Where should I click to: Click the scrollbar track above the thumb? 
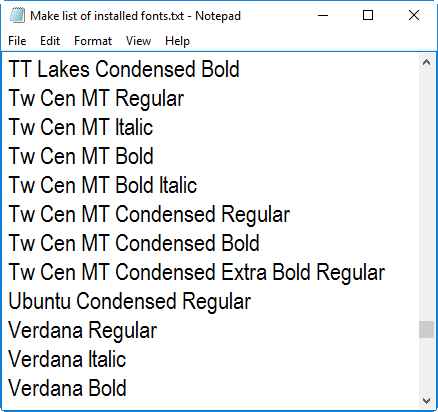(x=426, y=195)
